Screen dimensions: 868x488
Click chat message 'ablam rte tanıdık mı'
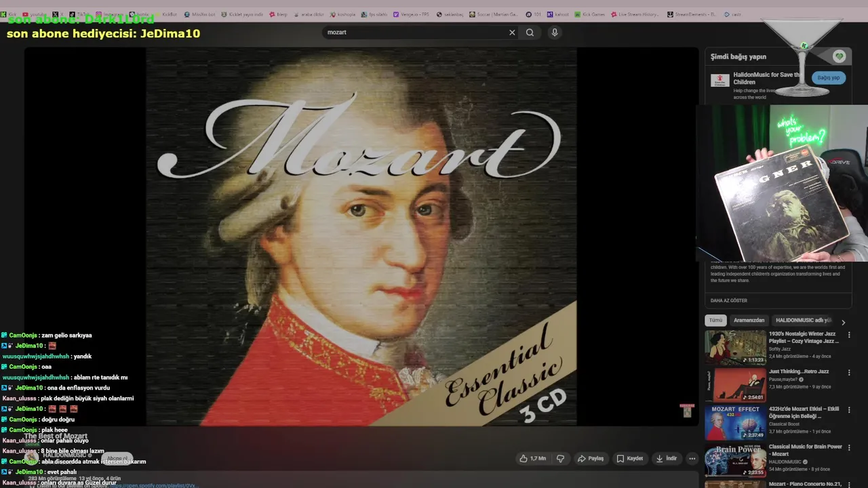pyautogui.click(x=99, y=378)
